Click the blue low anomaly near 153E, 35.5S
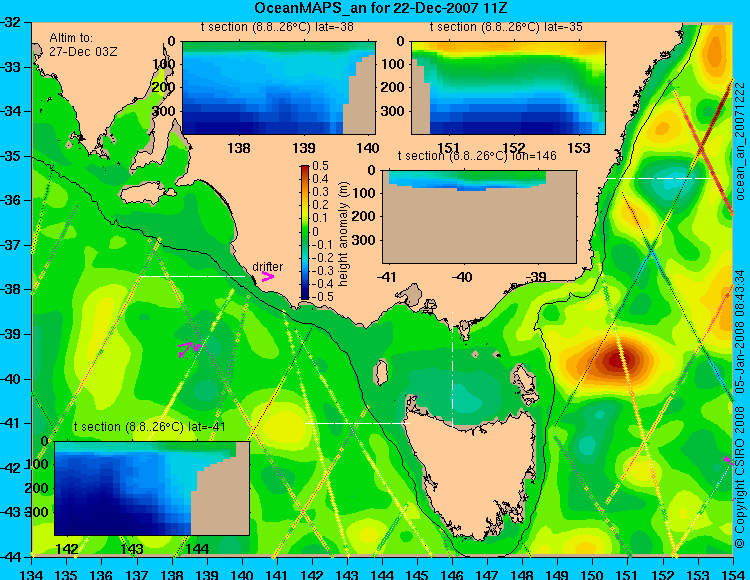Viewport: 750px width, 580px height. (673, 181)
